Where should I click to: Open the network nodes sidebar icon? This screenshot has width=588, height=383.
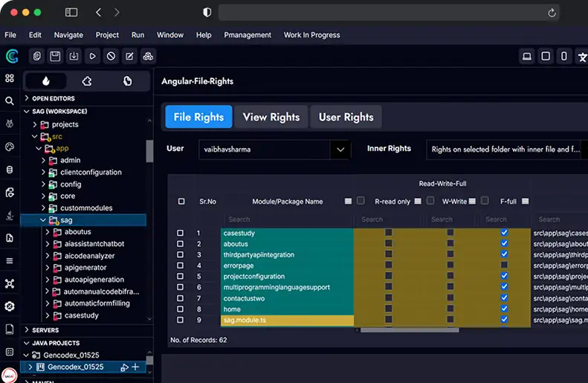(10, 283)
